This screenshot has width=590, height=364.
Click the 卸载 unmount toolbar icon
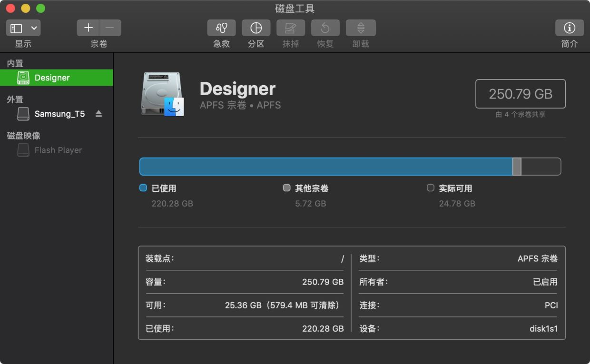coord(361,28)
